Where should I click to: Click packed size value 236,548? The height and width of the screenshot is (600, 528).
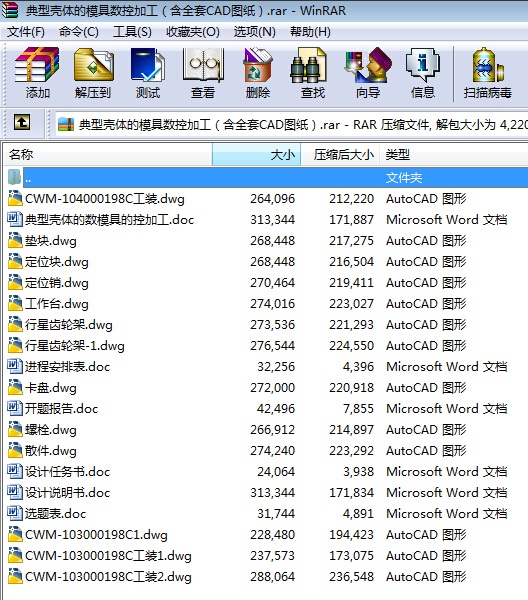351,577
